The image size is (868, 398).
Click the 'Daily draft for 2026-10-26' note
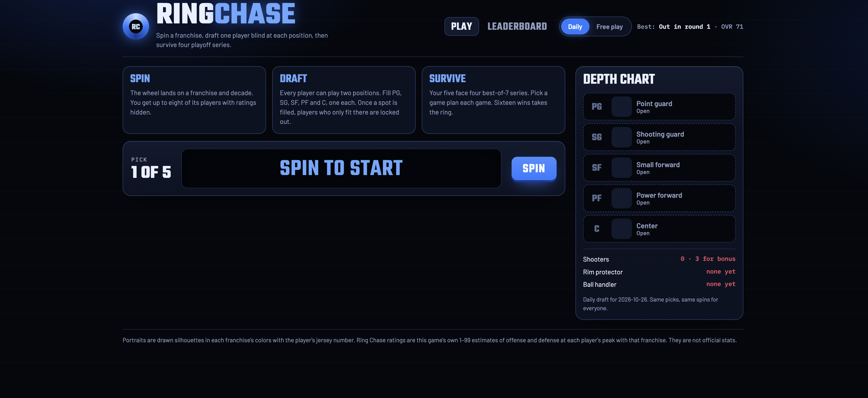coord(651,304)
